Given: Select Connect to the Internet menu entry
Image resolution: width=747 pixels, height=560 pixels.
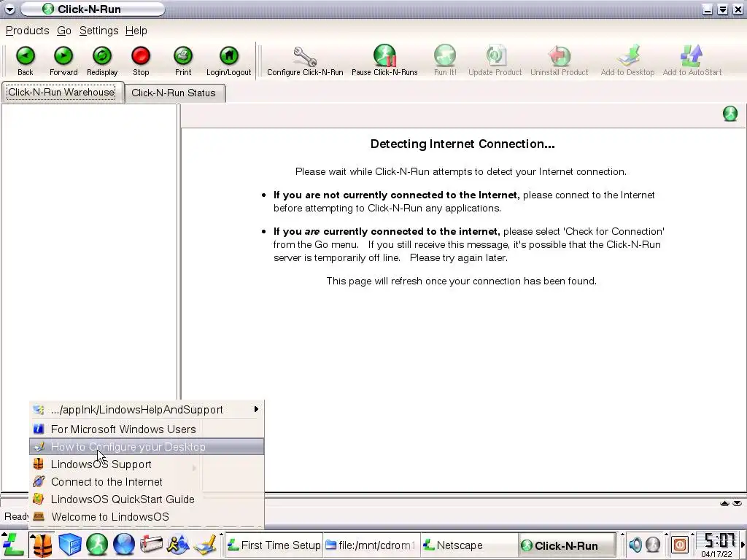Looking at the screenshot, I should click(147, 482).
